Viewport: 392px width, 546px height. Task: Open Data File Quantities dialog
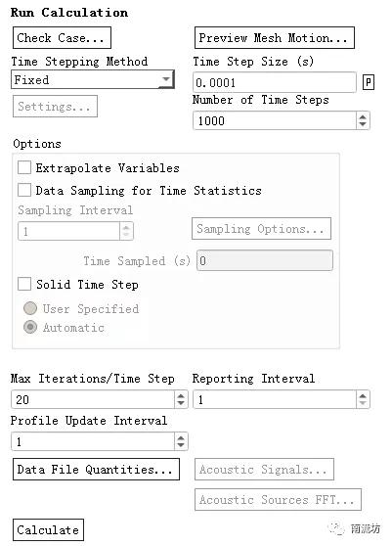pyautogui.click(x=96, y=469)
